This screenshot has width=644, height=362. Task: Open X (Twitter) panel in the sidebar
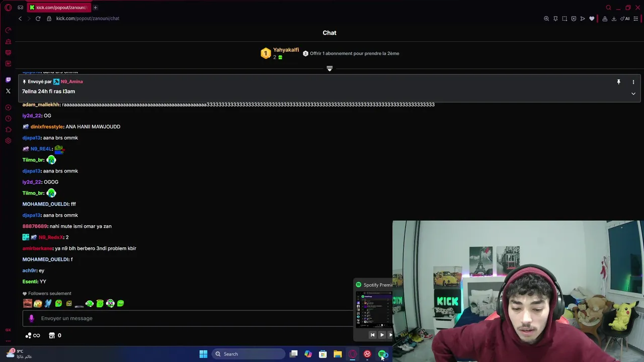8,91
